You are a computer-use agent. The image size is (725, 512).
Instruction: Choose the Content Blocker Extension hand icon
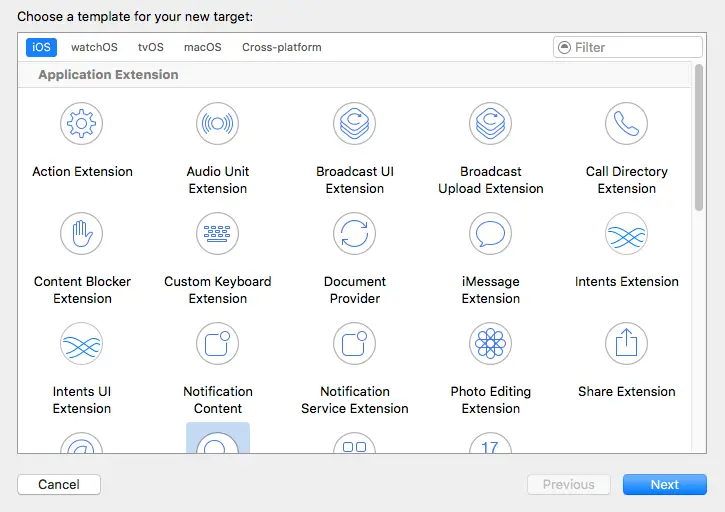(x=82, y=234)
